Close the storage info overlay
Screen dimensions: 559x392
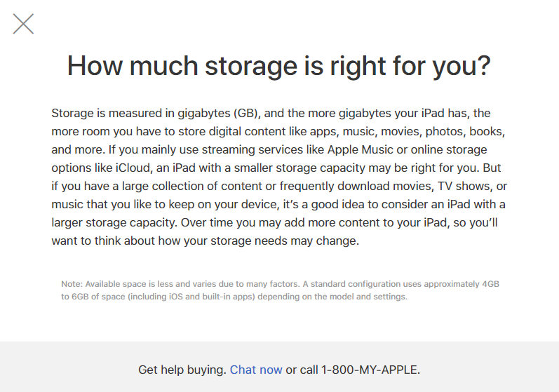pos(23,24)
